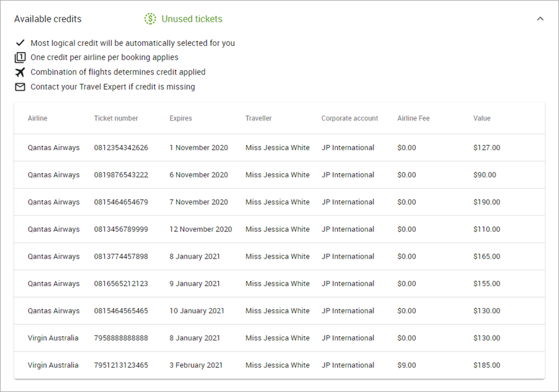Click Miss Jessica White in the $90.00 row
559x392 pixels.
tap(277, 175)
